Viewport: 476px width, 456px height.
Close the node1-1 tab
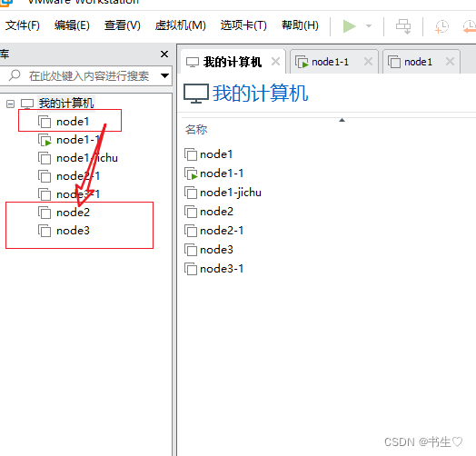(368, 62)
